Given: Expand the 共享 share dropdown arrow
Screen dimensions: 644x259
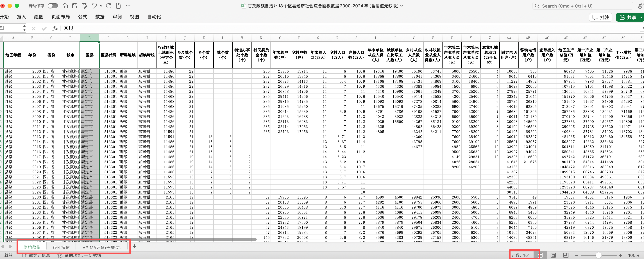Looking at the screenshot, I should [x=641, y=17].
